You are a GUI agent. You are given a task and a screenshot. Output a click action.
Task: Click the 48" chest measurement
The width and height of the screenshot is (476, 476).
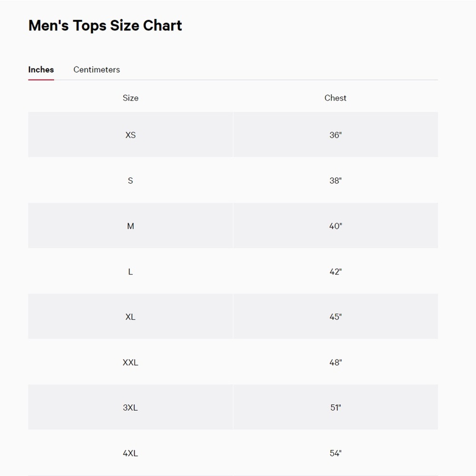336,362
